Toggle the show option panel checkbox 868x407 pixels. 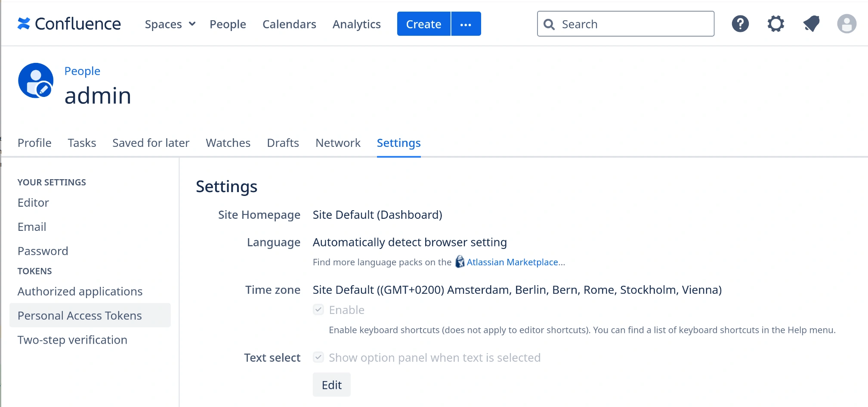tap(318, 357)
